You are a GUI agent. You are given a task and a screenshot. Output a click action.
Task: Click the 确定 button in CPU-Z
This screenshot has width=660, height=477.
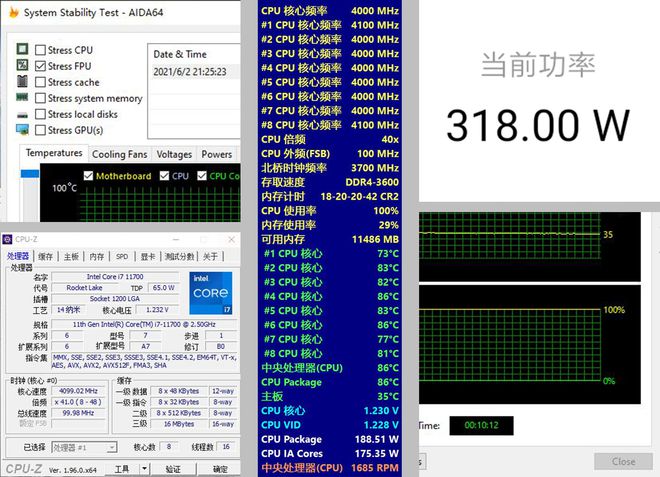click(x=220, y=469)
